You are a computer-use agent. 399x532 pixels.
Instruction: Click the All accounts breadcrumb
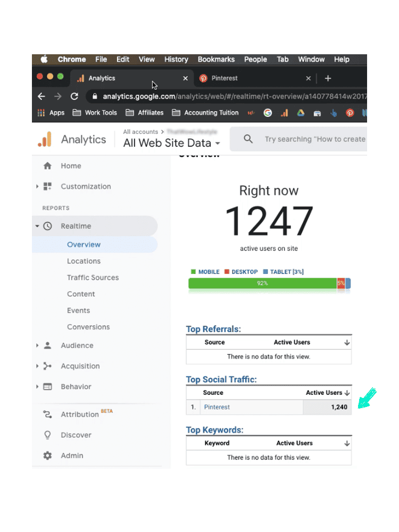pyautogui.click(x=140, y=131)
